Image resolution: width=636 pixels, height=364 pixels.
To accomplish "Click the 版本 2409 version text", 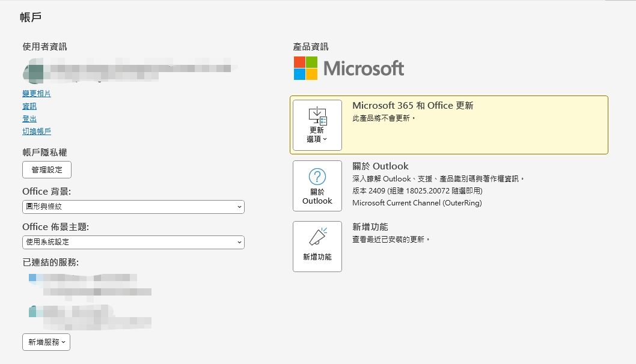I will point(417,191).
